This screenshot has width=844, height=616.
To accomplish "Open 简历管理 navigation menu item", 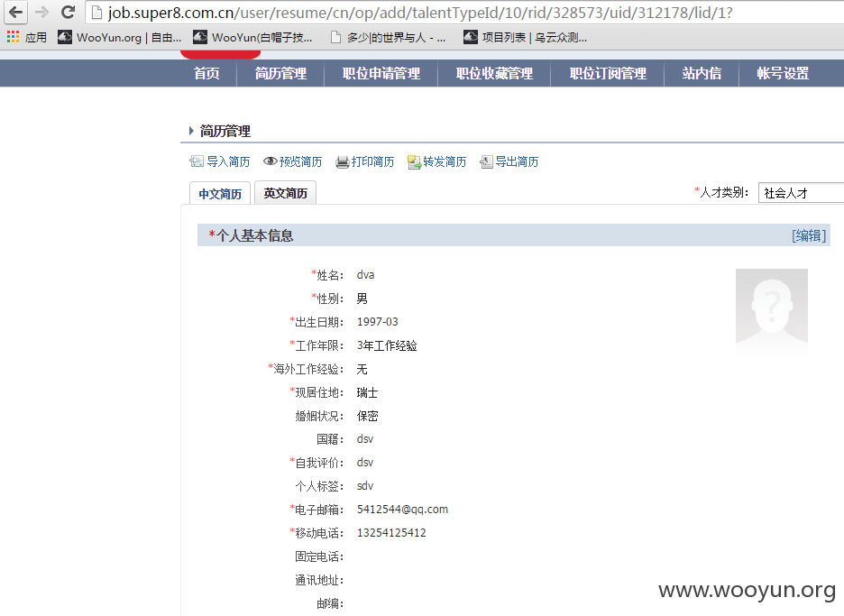I will [x=280, y=73].
